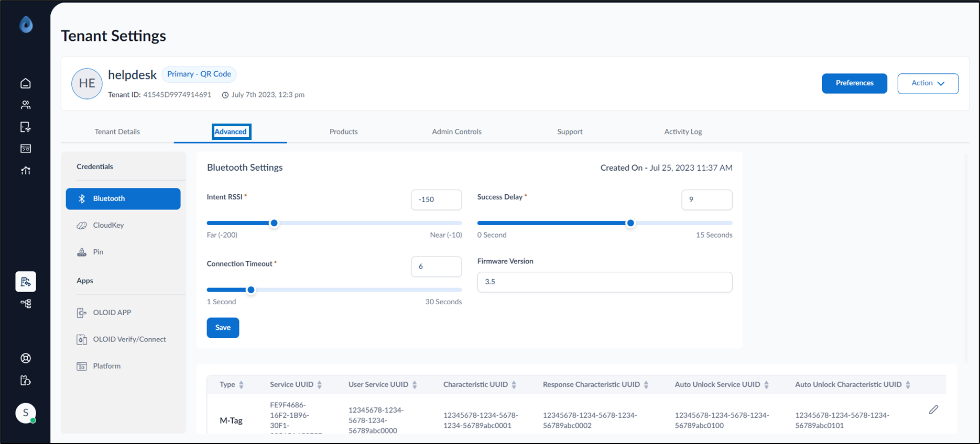980x444 pixels.
Task: Save the Bluetooth settings
Action: tap(223, 328)
